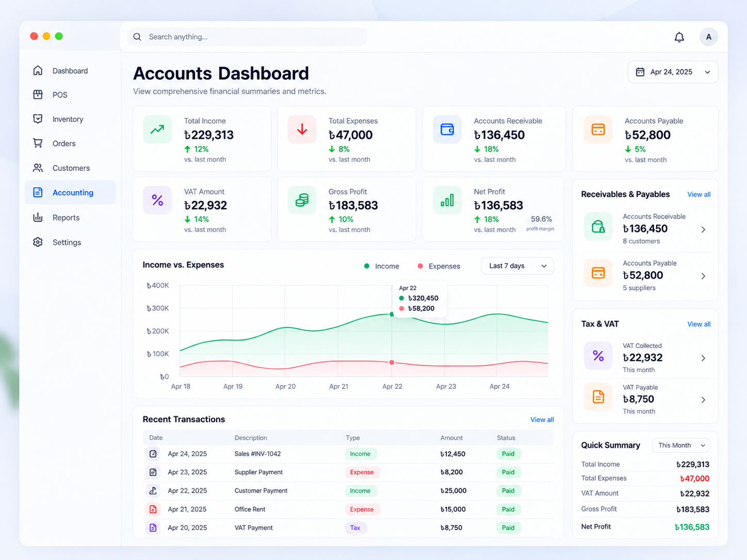This screenshot has width=747, height=560.
Task: Click the Apr 22 income point on chart
Action: pos(392,314)
